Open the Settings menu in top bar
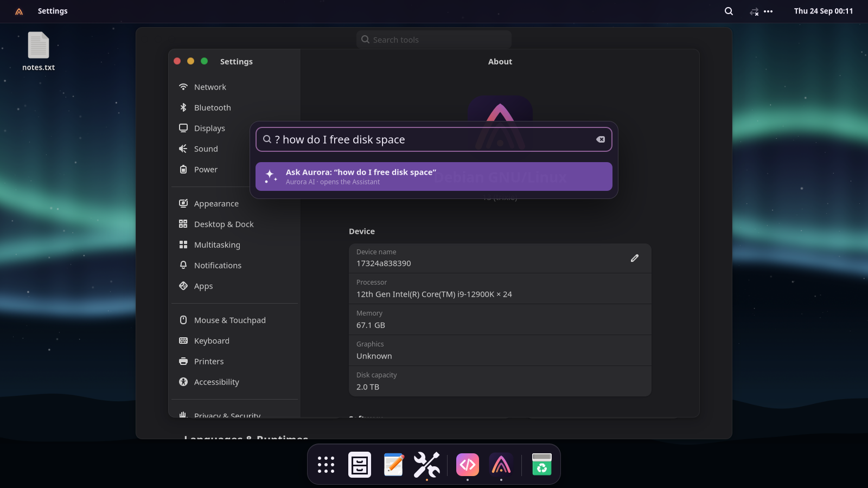Image resolution: width=868 pixels, height=488 pixels. (x=53, y=11)
